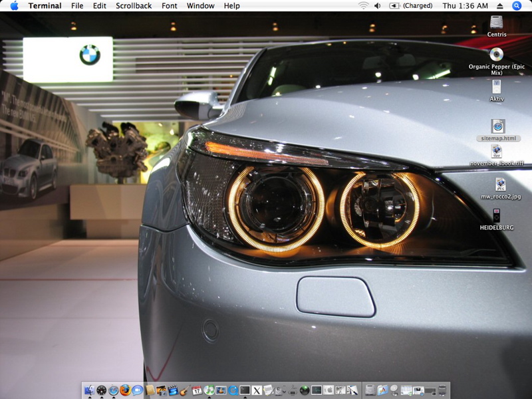Viewport: 532px width, 399px height.
Task: Open the Edit menu
Action: click(99, 6)
